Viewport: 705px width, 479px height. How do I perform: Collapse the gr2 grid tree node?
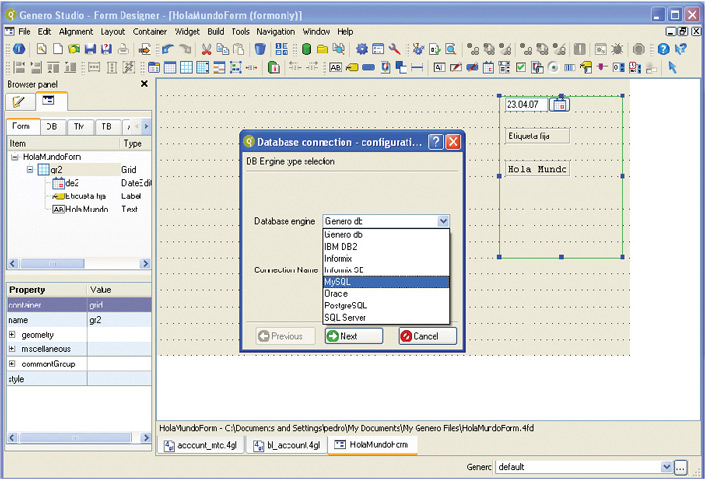click(x=31, y=170)
